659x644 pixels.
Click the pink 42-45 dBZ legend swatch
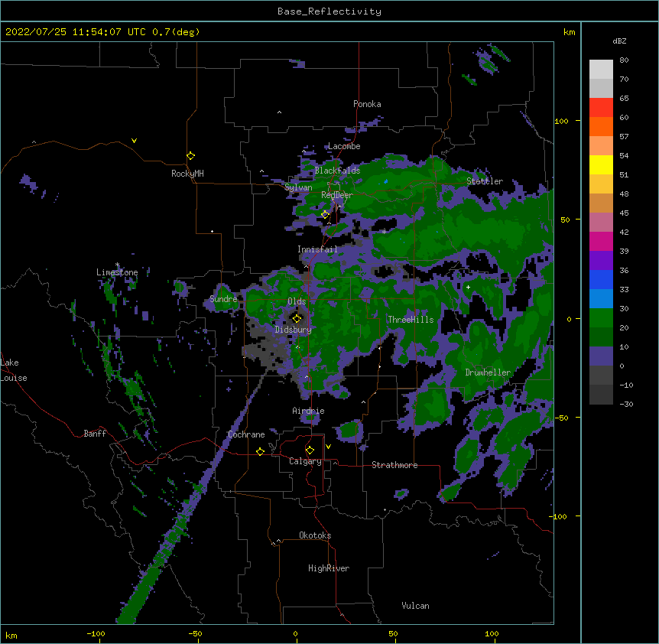click(x=601, y=223)
